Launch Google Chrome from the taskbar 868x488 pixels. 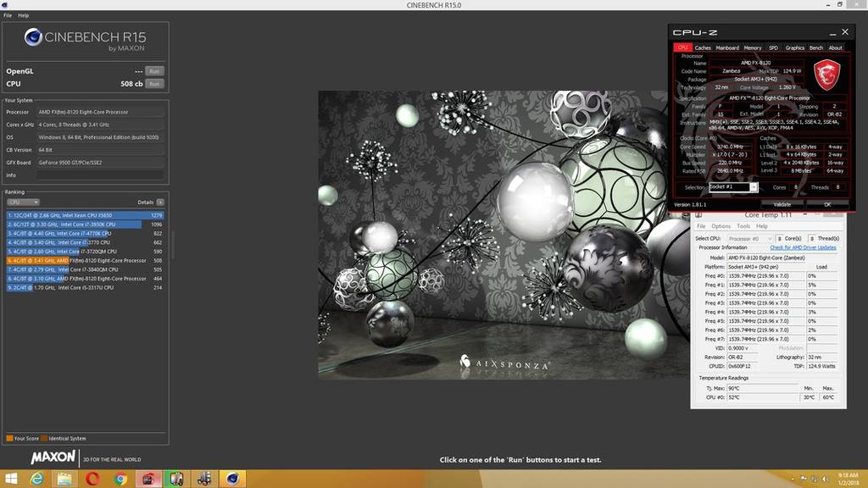pos(120,479)
